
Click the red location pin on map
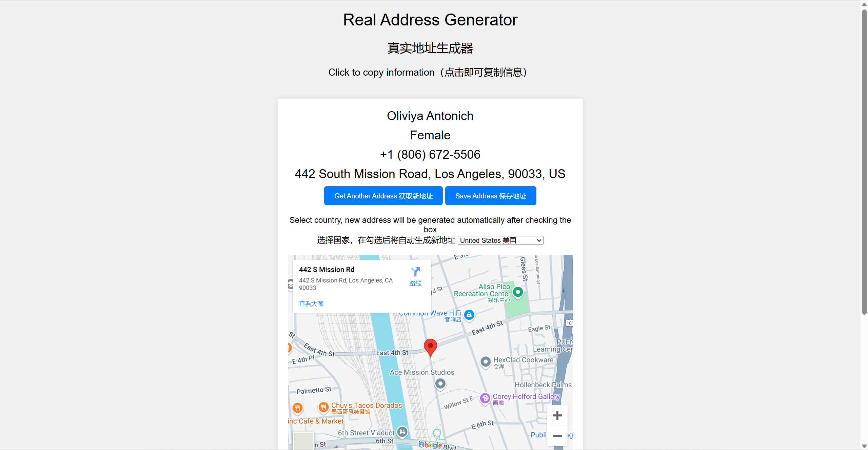click(x=430, y=346)
